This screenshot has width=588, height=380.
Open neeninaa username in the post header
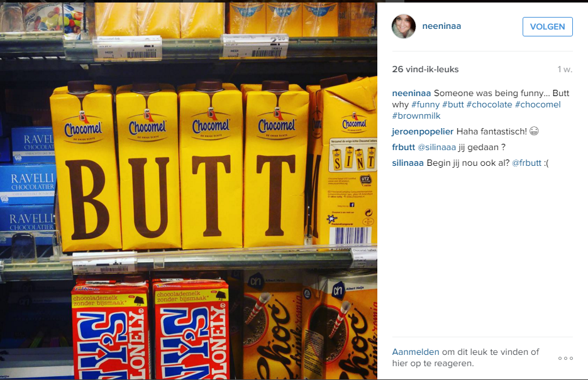pos(441,26)
